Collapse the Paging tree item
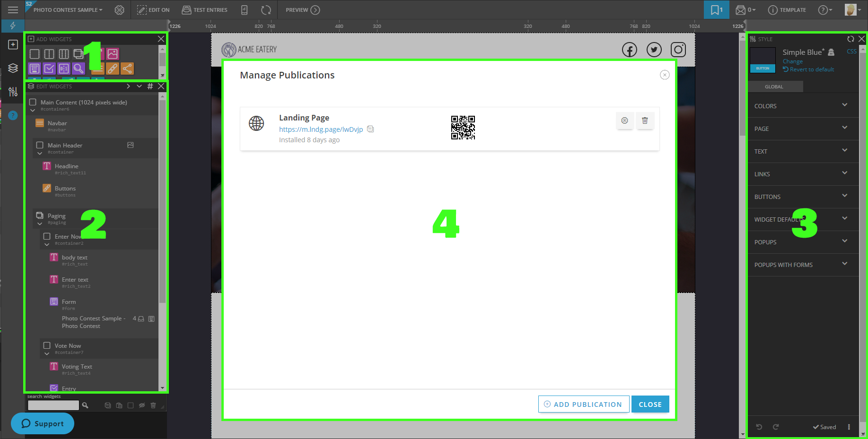 tap(40, 224)
